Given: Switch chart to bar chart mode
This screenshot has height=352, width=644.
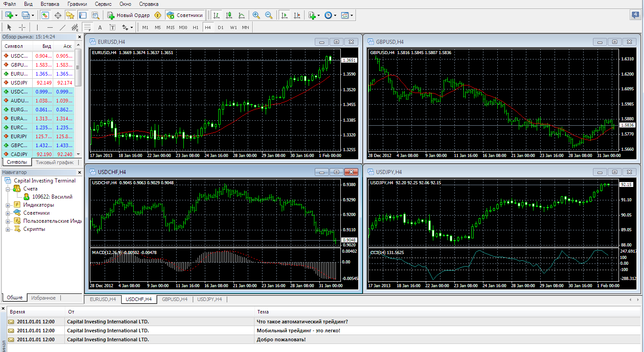Looking at the screenshot, I should (x=216, y=15).
